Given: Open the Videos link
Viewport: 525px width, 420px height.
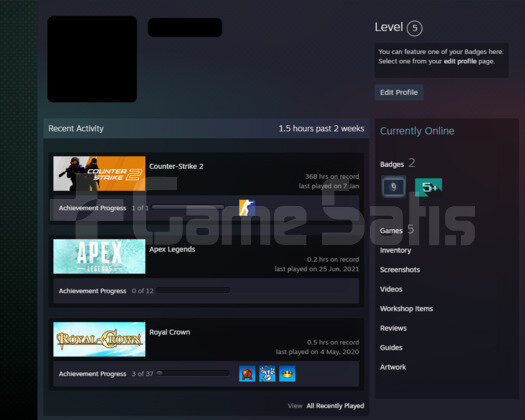Looking at the screenshot, I should tap(391, 289).
